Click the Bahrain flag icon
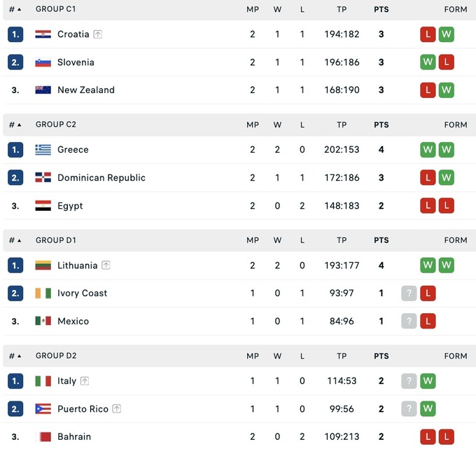The height and width of the screenshot is (449, 476). pos(43,436)
